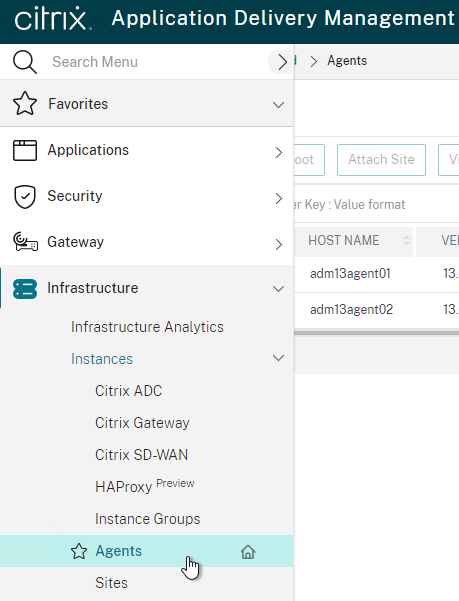The height and width of the screenshot is (601, 459).
Task: Open the Sites menu entry
Action: pyautogui.click(x=111, y=583)
